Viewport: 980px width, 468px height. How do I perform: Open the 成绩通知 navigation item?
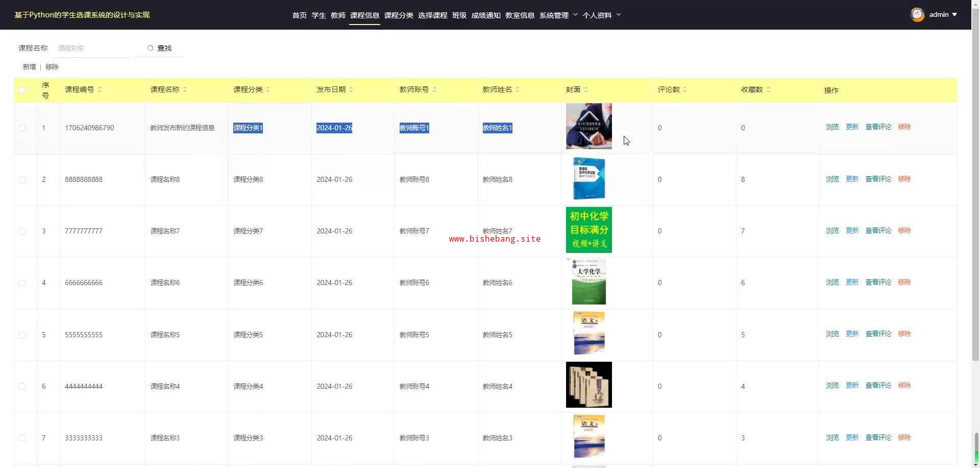(x=486, y=15)
